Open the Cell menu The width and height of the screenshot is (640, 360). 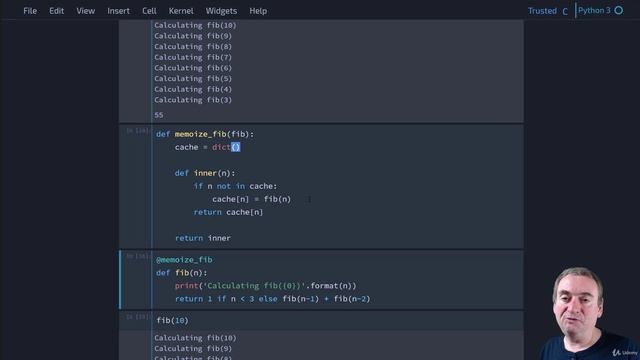(149, 11)
